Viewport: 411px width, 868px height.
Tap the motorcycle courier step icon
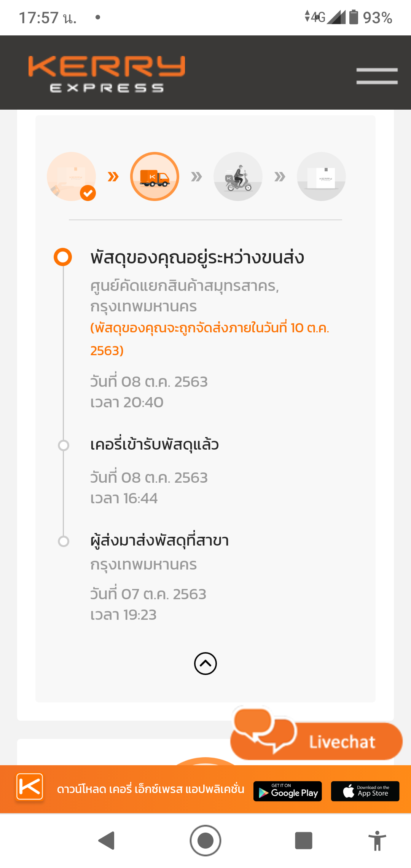click(x=238, y=176)
